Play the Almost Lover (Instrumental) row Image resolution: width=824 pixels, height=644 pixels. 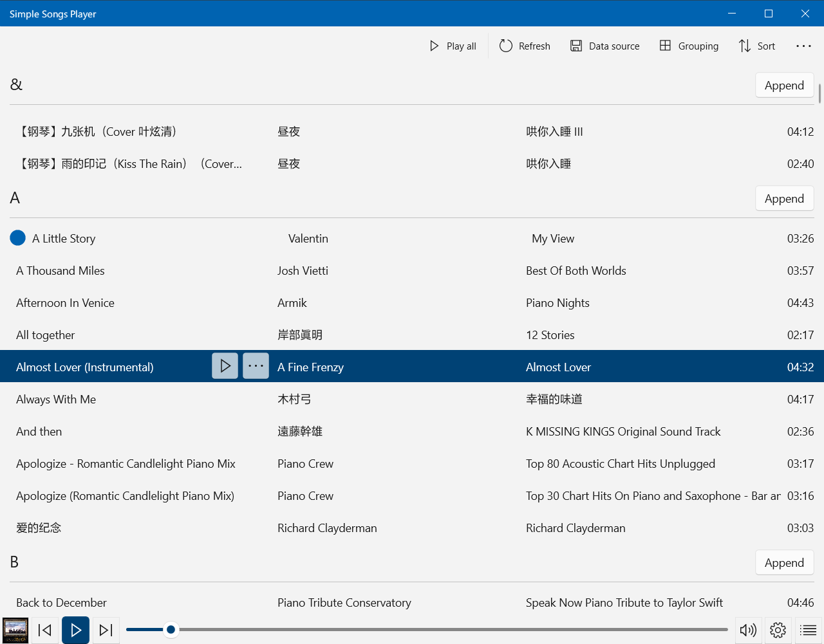(x=225, y=366)
